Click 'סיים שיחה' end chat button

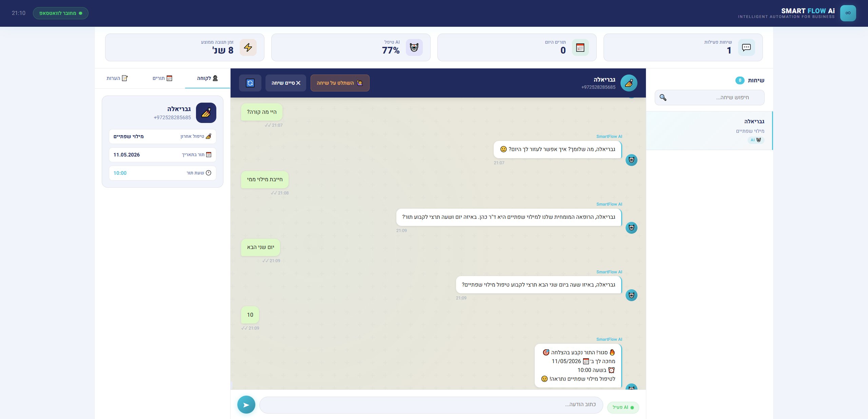pyautogui.click(x=285, y=83)
